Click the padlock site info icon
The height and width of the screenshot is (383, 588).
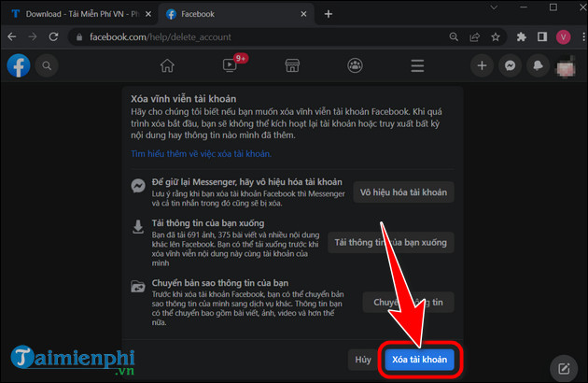click(x=79, y=37)
